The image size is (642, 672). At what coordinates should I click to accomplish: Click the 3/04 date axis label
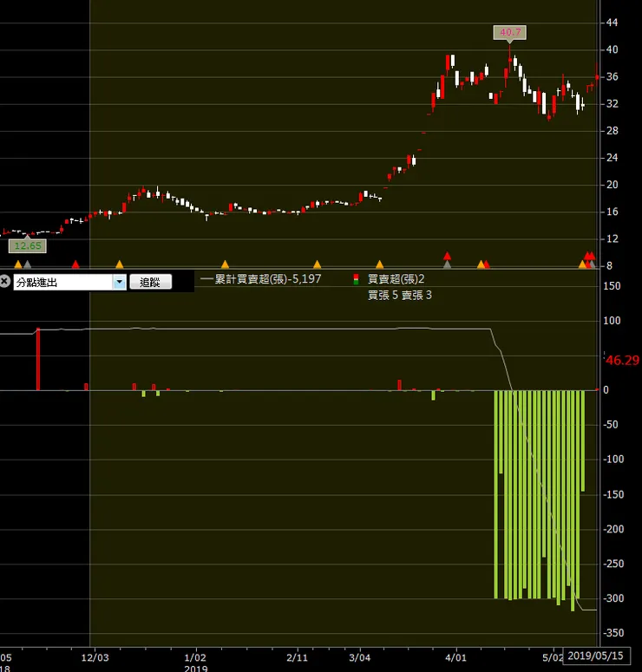[x=360, y=657]
